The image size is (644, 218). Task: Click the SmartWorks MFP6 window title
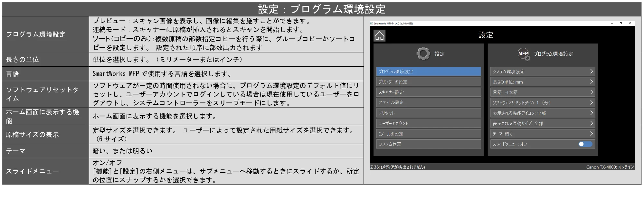[393, 23]
